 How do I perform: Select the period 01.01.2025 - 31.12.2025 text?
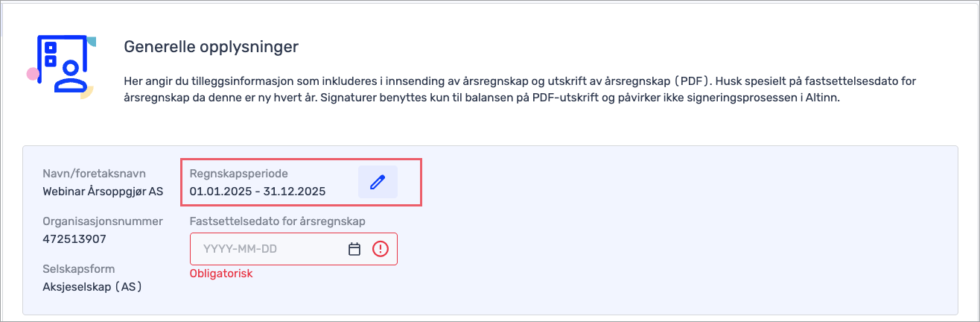[258, 192]
